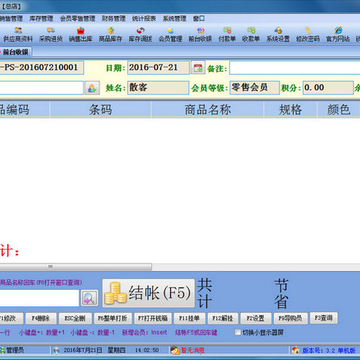
Task: Click the 姓名 field showing 散客
Action: tap(158, 88)
